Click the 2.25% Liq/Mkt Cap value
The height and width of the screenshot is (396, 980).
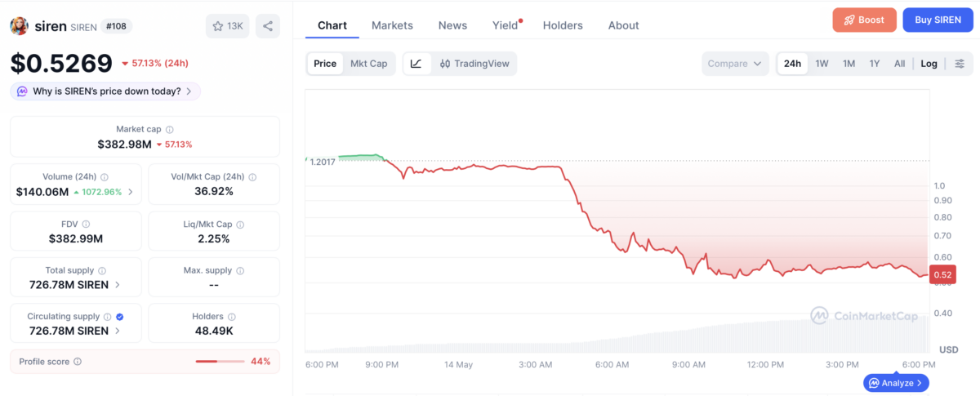[x=214, y=239]
